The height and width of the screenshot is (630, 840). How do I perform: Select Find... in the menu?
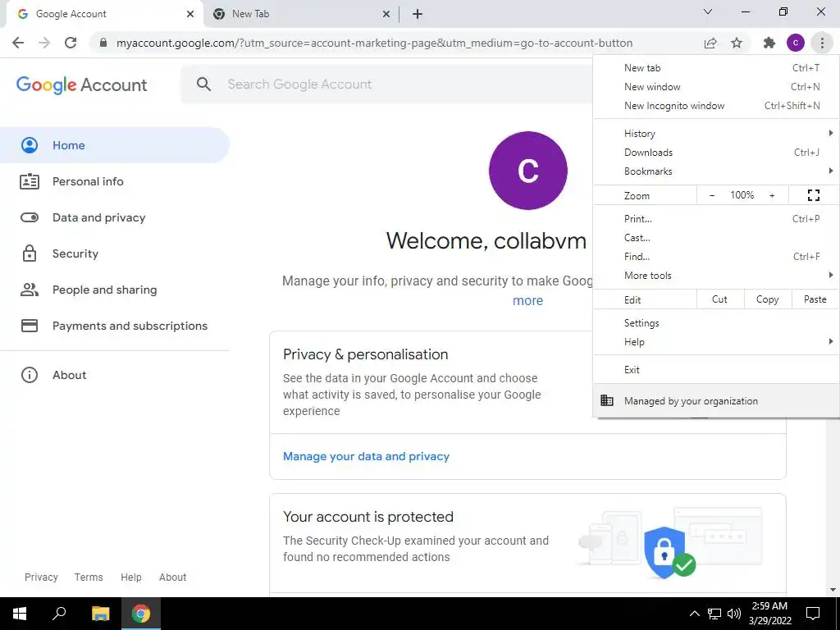click(x=715, y=257)
